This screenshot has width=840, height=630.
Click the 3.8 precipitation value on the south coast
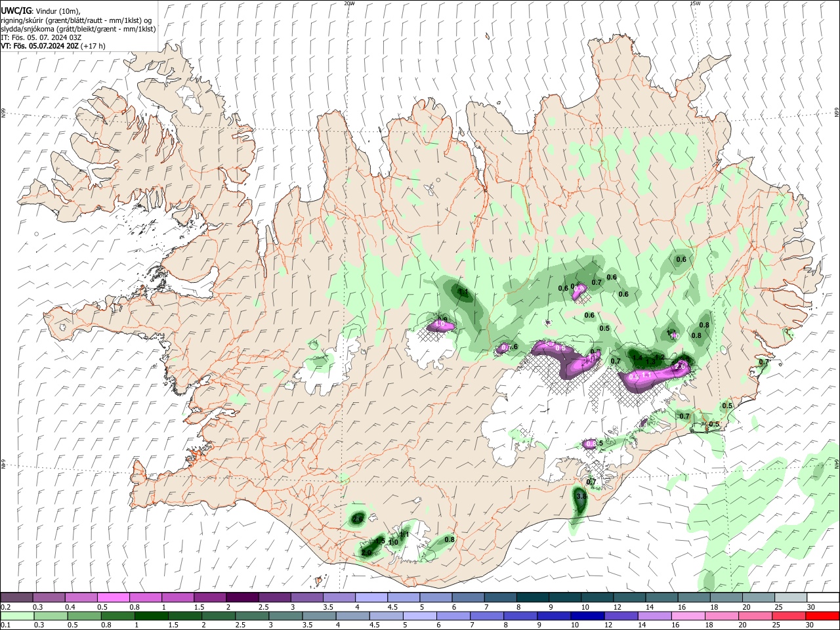tap(581, 497)
